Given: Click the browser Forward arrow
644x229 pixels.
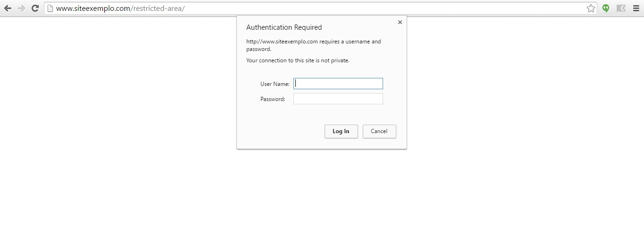Looking at the screenshot, I should pos(21,8).
